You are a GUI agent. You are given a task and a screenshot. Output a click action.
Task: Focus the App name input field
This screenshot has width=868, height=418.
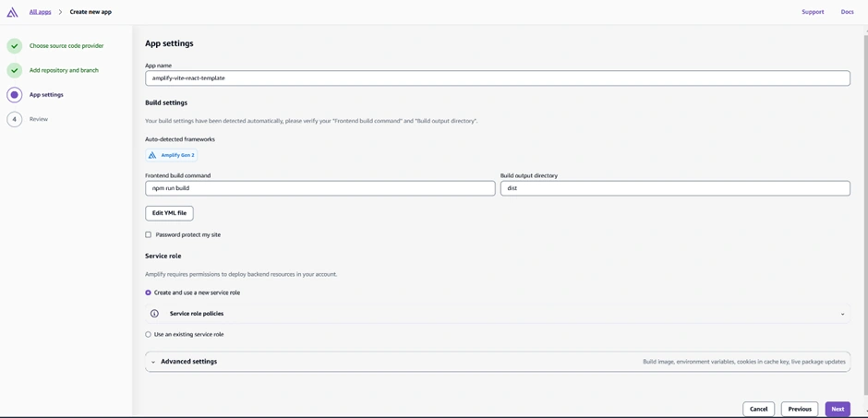497,78
